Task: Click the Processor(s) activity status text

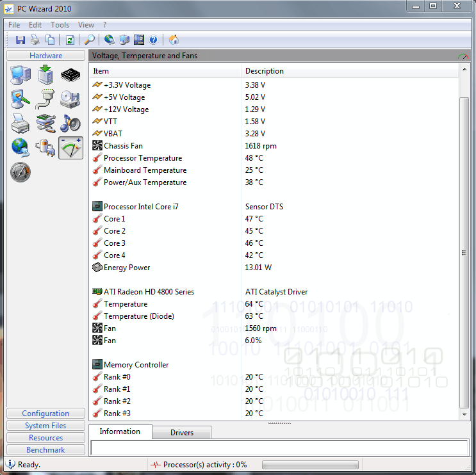Action: point(205,465)
